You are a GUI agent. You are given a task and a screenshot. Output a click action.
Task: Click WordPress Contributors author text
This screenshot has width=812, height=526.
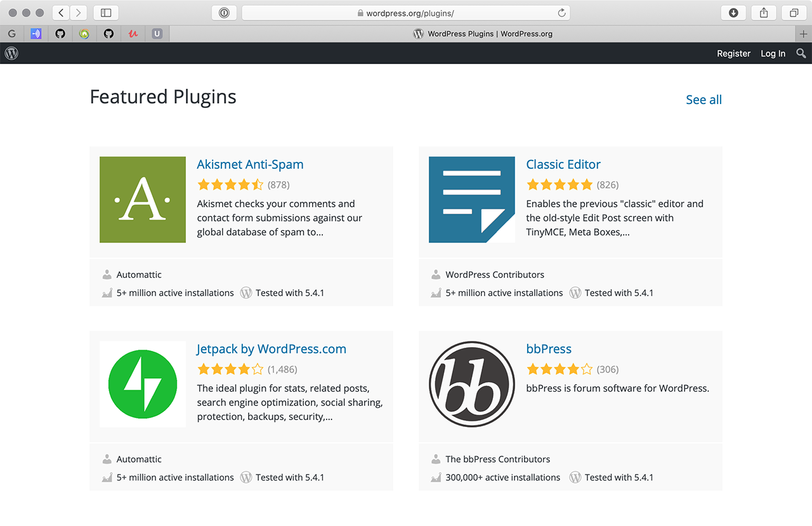[495, 275]
